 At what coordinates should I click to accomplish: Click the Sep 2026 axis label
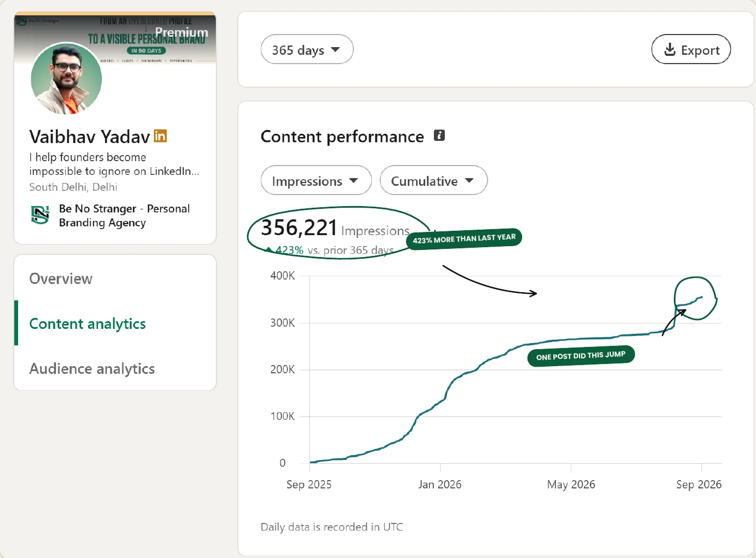pyautogui.click(x=699, y=485)
